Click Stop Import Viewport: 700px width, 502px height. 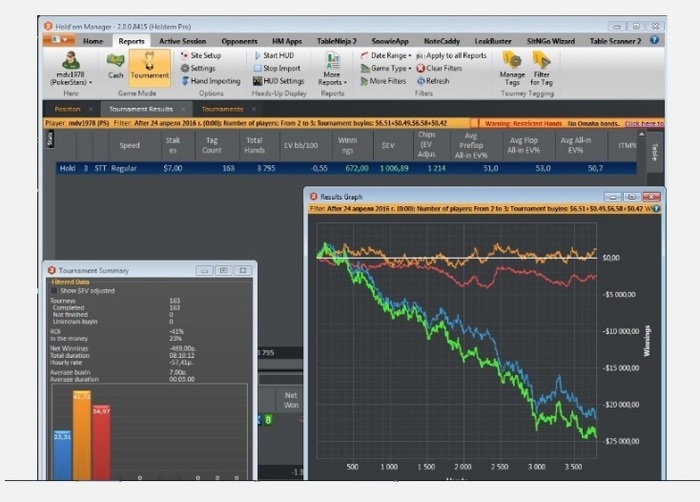(277, 68)
